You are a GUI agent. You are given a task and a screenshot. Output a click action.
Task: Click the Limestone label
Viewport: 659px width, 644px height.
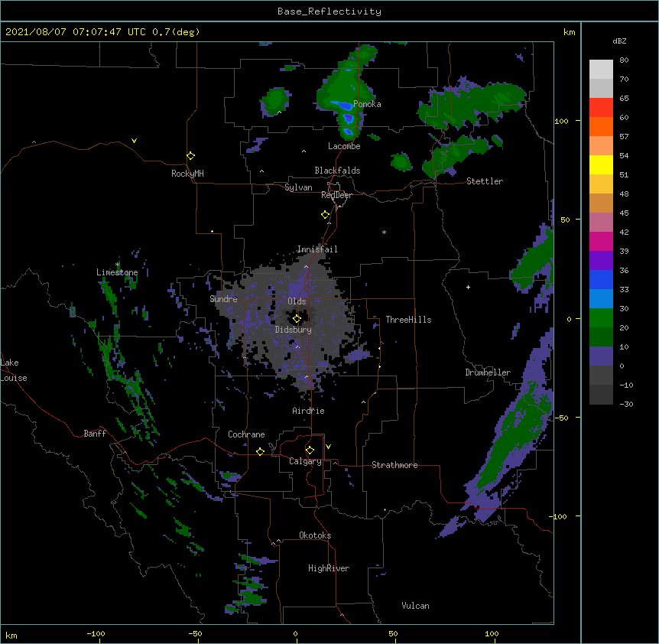(117, 272)
